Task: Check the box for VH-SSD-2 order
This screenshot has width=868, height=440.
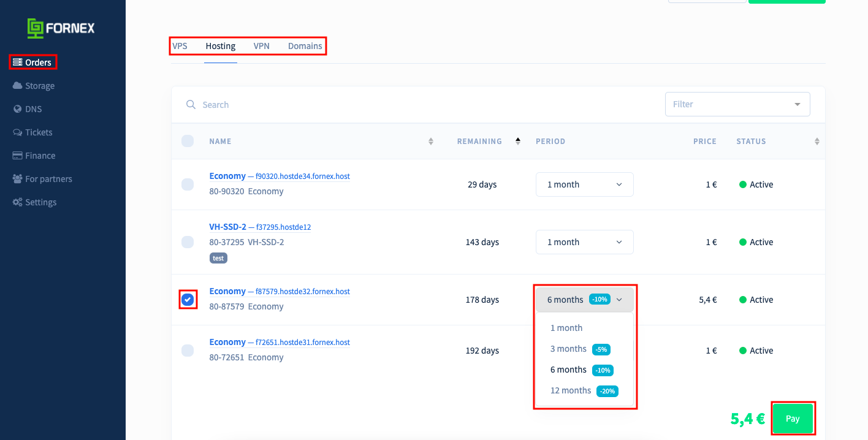Action: click(188, 242)
